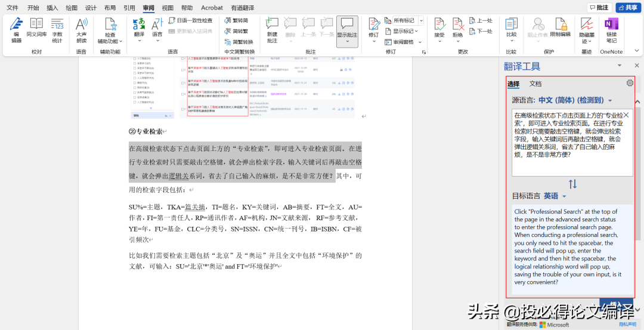Click the 批注 comments button
This screenshot has height=330, width=644.
599,7
